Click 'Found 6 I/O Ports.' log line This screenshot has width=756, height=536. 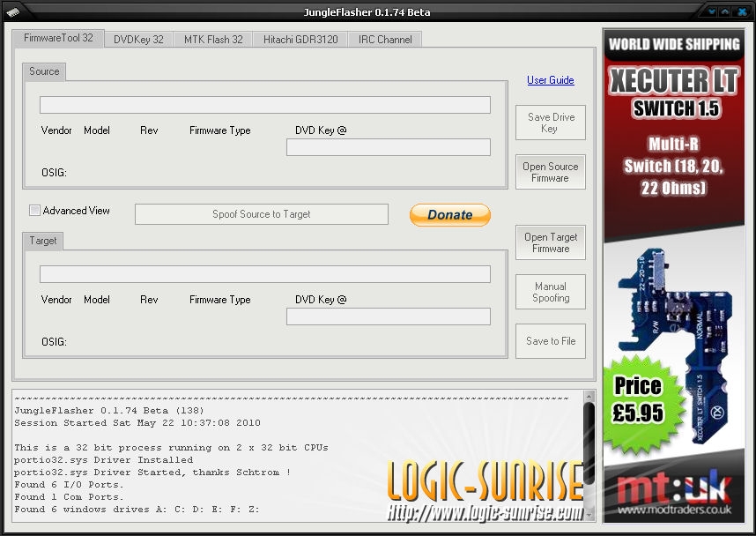click(69, 484)
